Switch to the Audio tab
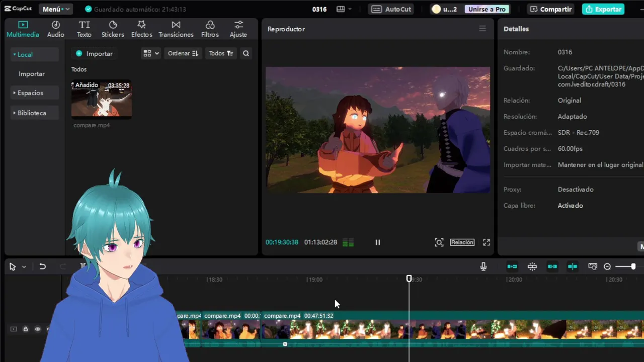 [56, 29]
